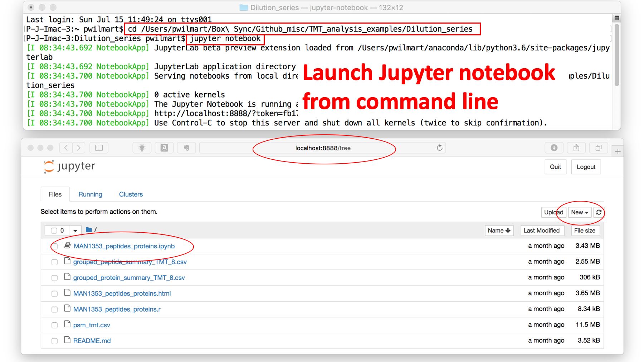
Task: Open the New notebook dropdown
Action: tap(580, 212)
